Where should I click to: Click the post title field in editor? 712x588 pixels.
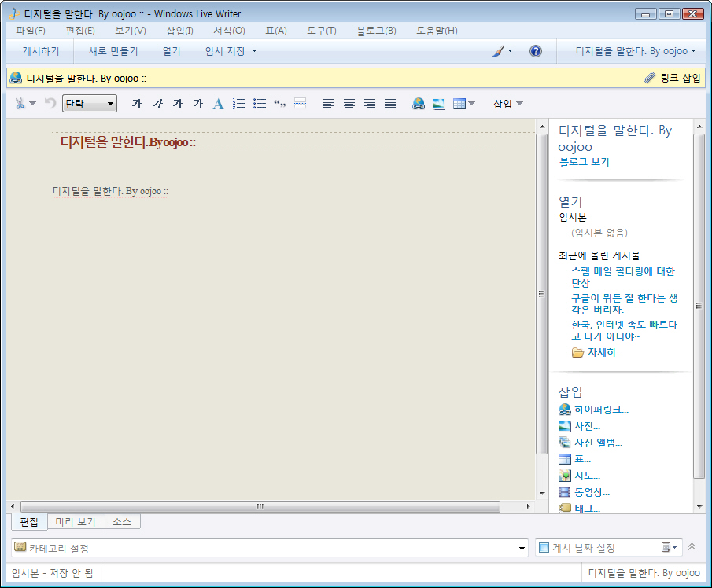click(278, 142)
